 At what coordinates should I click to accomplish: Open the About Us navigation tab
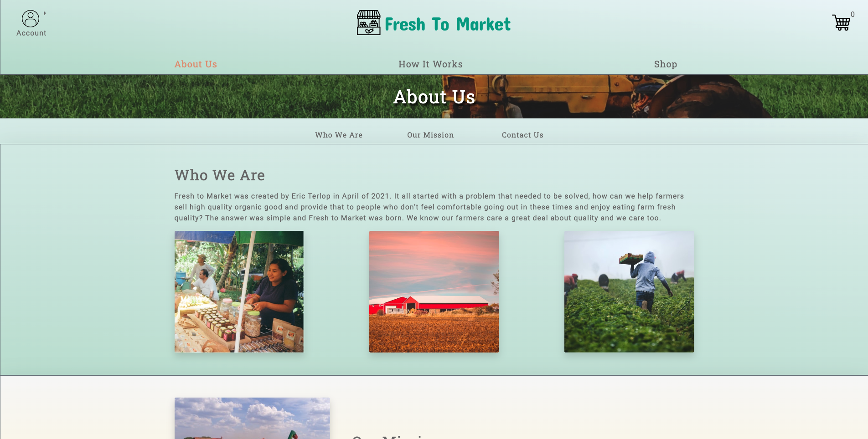[x=196, y=64]
